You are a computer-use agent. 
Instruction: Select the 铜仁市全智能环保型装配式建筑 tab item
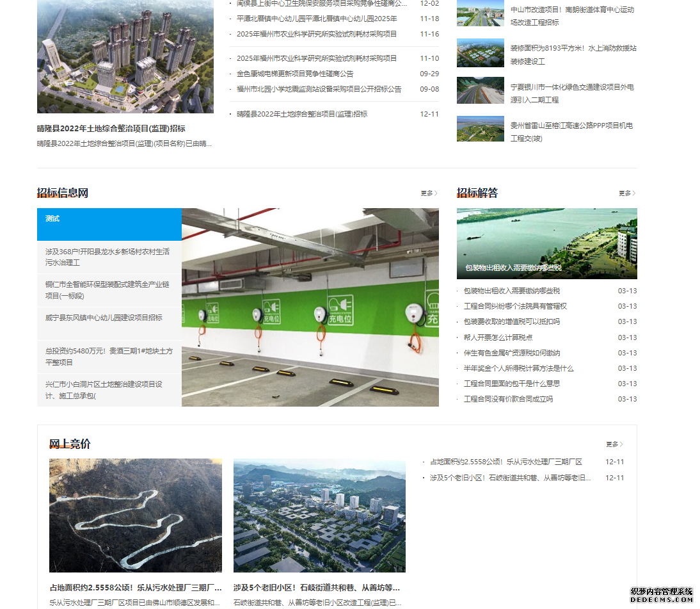point(107,290)
